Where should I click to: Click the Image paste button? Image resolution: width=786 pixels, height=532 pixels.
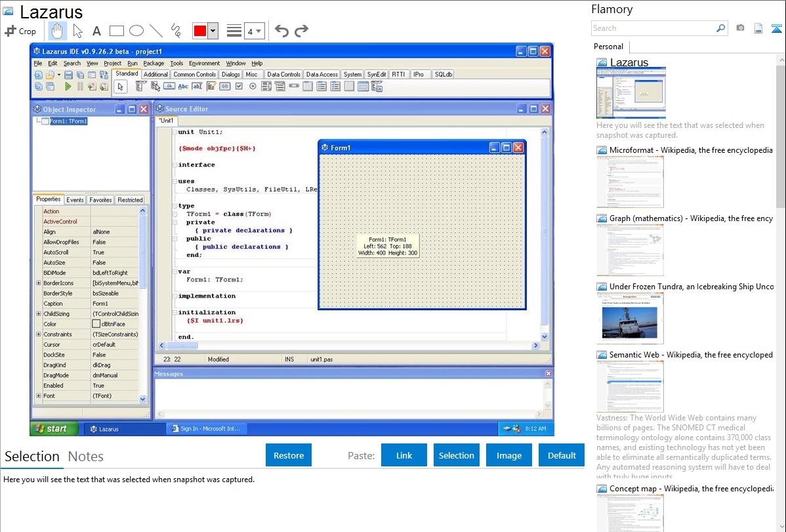[508, 455]
